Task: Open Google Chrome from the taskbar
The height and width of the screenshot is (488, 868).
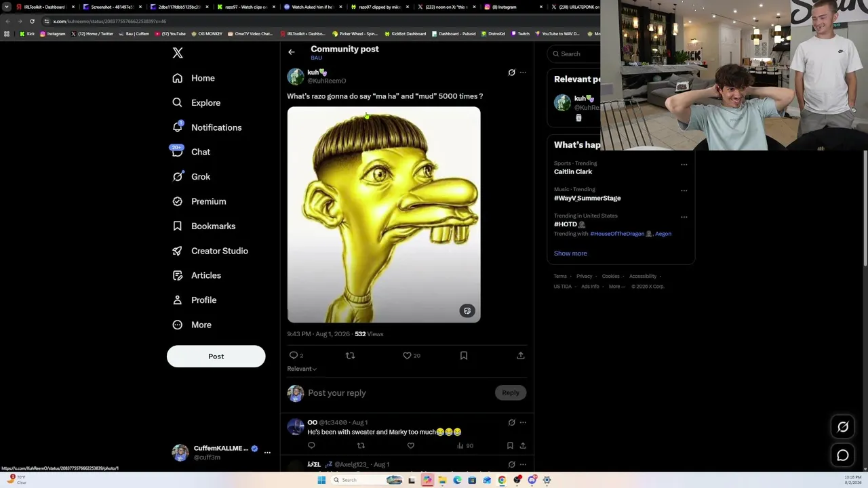Action: pyautogui.click(x=502, y=480)
